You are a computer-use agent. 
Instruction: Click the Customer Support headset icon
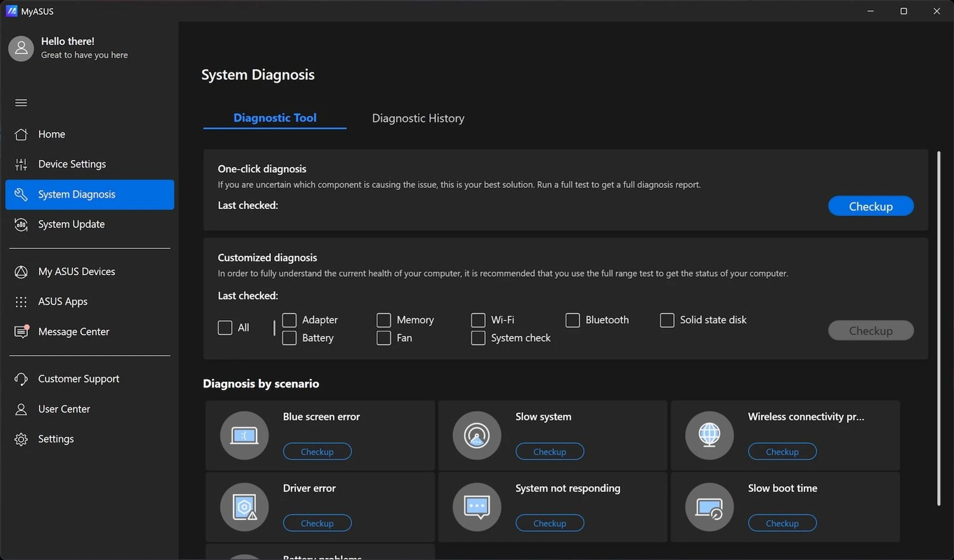coord(21,379)
